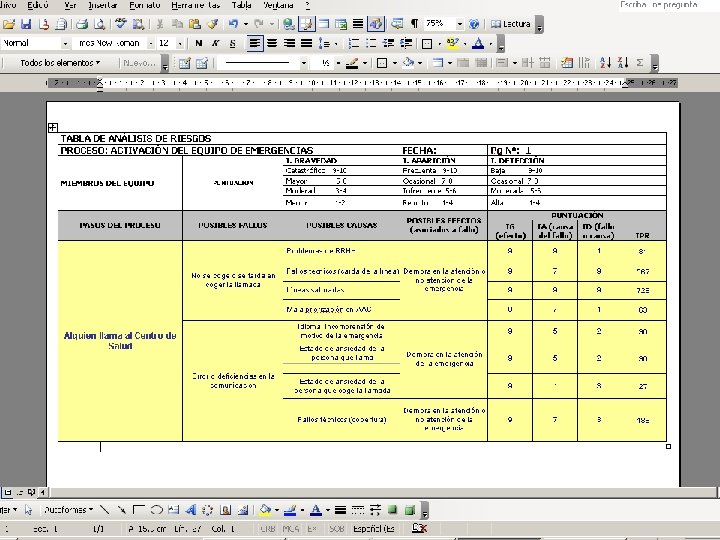Insert bulleted list icon
The height and width of the screenshot is (540, 720).
click(x=371, y=44)
